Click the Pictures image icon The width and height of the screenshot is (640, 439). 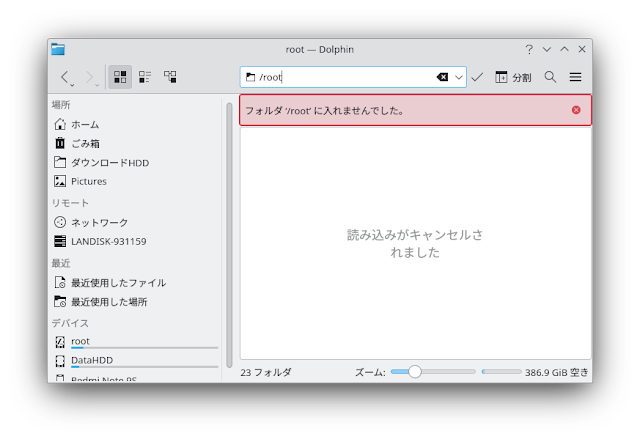pyautogui.click(x=60, y=181)
